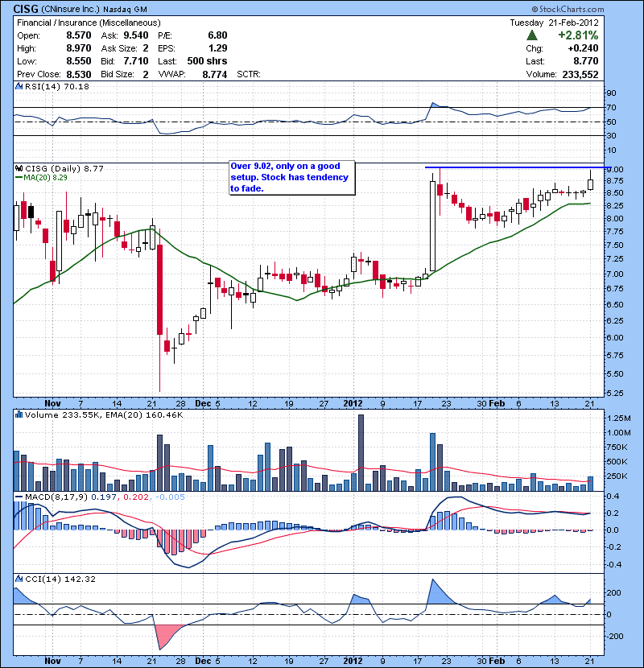Click the green up-triangle change arrow
Viewport: 644px width, 668px height.
point(532,35)
